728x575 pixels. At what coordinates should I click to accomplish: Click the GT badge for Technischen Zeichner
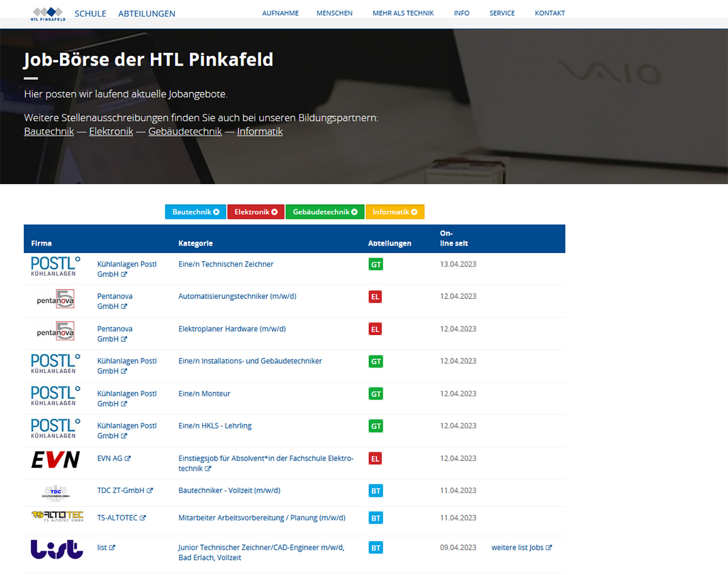376,265
